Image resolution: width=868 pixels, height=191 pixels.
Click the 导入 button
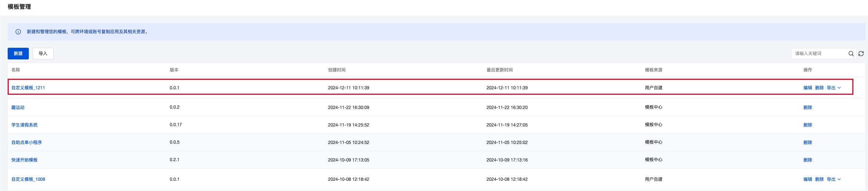(43, 54)
